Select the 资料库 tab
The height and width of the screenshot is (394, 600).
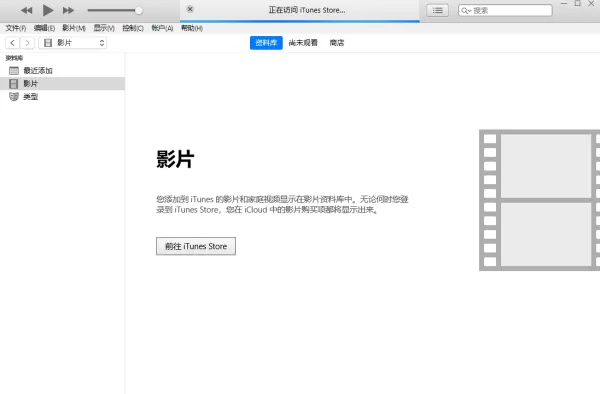266,43
